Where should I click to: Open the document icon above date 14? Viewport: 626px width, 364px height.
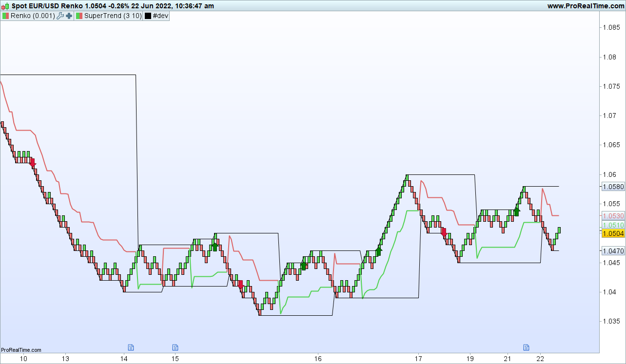click(x=131, y=347)
